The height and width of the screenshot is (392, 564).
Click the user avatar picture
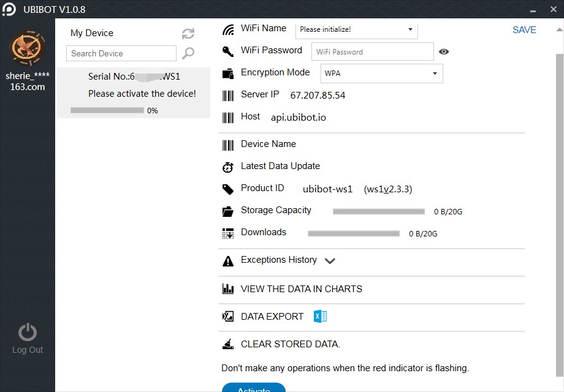pyautogui.click(x=28, y=48)
